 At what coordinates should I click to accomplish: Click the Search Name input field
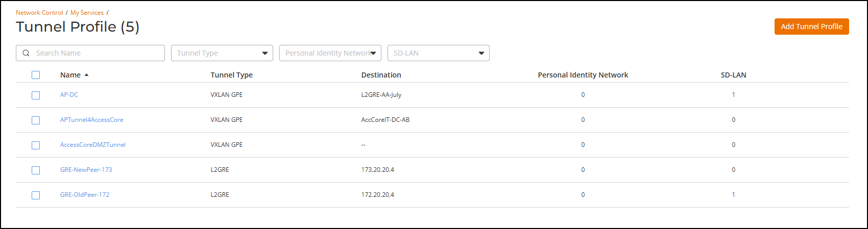tap(97, 53)
